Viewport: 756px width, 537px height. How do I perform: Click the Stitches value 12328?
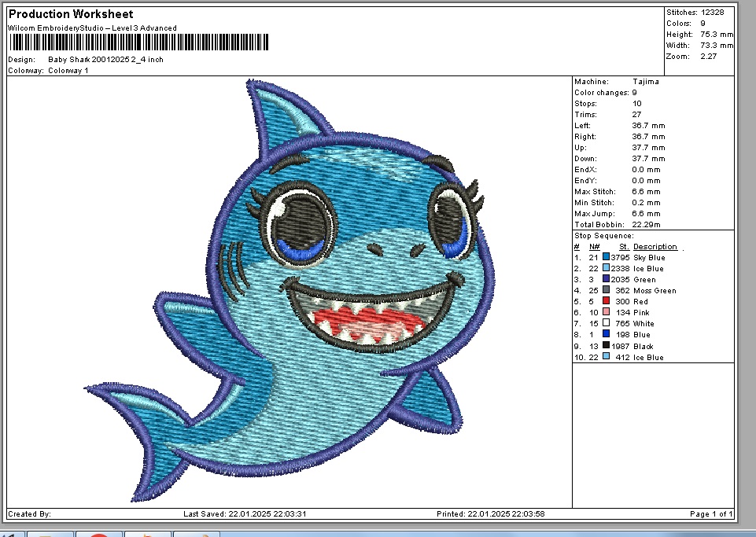713,12
